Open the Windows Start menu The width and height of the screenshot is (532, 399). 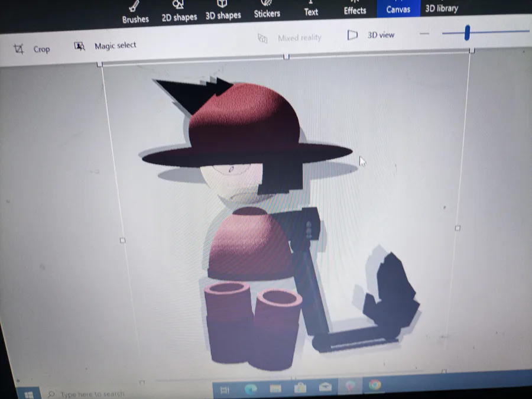tap(28, 395)
